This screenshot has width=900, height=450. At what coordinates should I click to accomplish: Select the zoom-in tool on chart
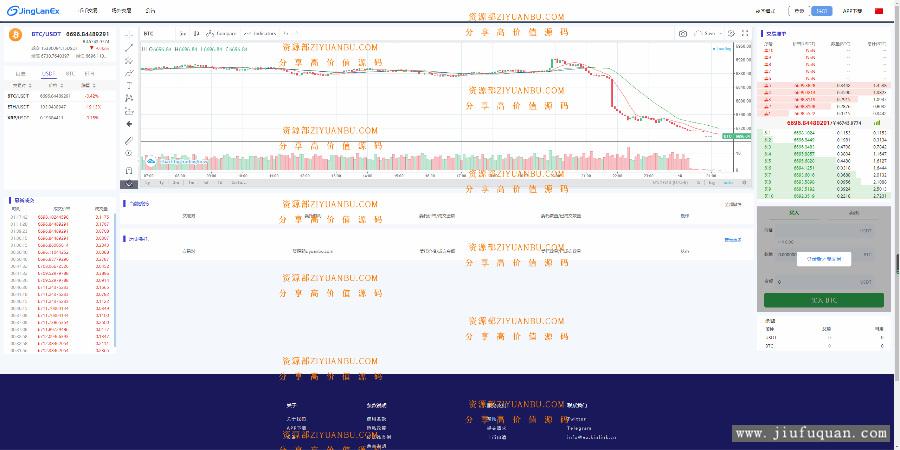(x=129, y=153)
